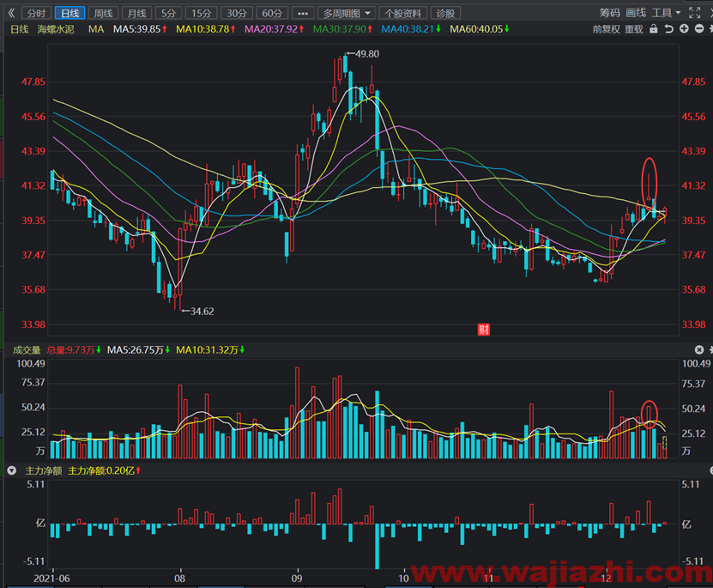Viewport: 713px width, 588px height.
Task: Click the undo arrow icon
Action: (x=668, y=28)
